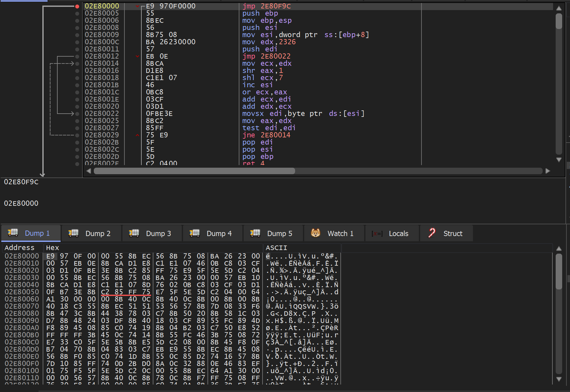Click the Watch 1 tab's cat icon

pyautogui.click(x=315, y=233)
